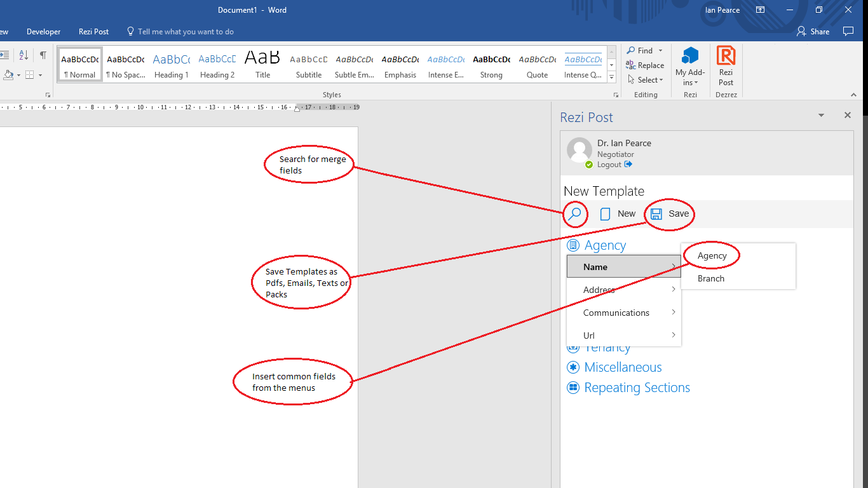
Task: Select Name in the Agency menu
Action: click(x=623, y=267)
